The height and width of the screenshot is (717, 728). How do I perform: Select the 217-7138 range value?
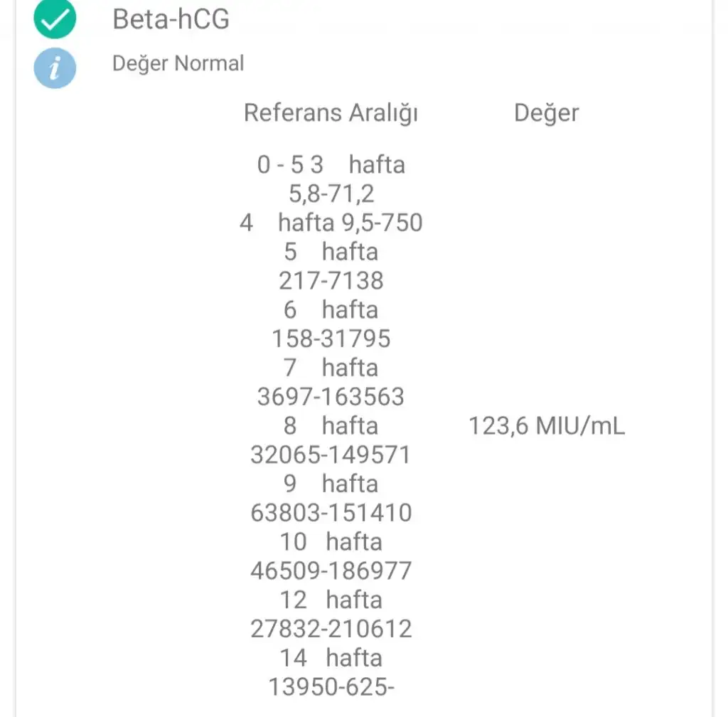(331, 280)
